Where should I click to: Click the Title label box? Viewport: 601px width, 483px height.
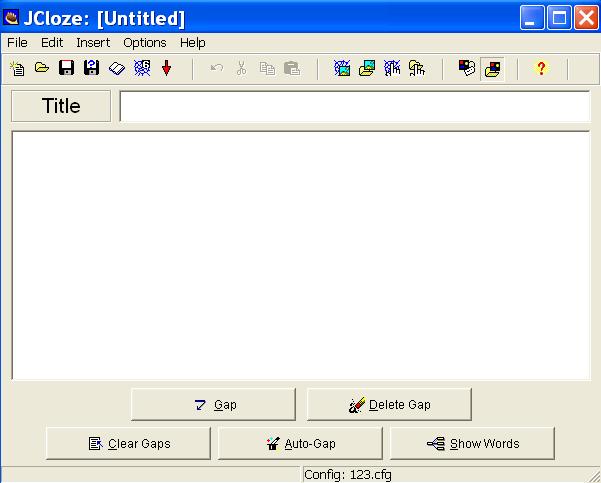pyautogui.click(x=61, y=106)
